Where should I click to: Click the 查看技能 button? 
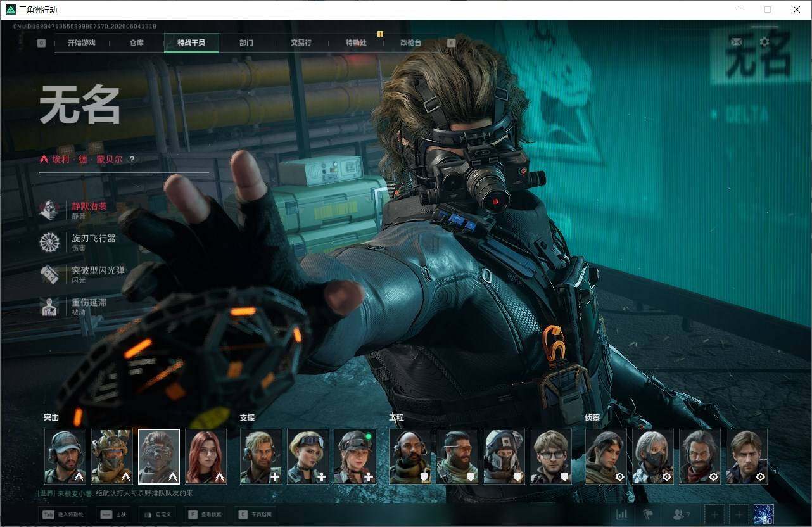(x=204, y=514)
